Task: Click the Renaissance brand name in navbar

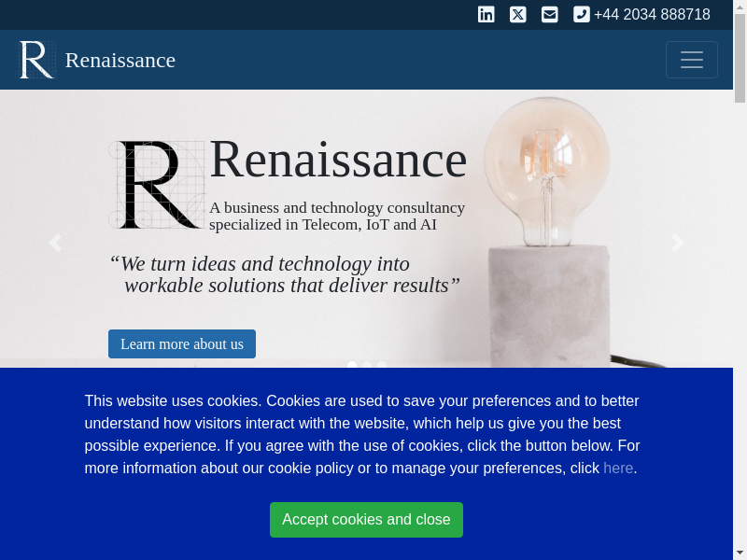Action: point(120,60)
